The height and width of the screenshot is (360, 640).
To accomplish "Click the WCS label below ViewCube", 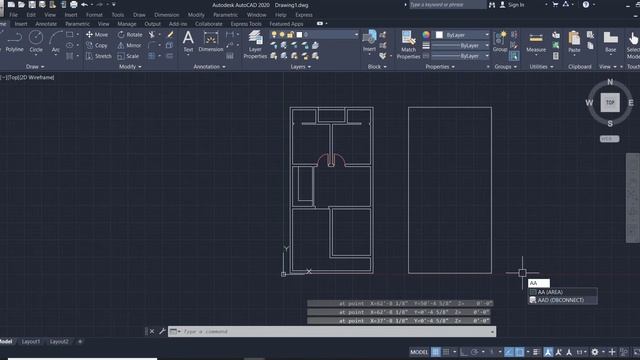I will pyautogui.click(x=609, y=139).
